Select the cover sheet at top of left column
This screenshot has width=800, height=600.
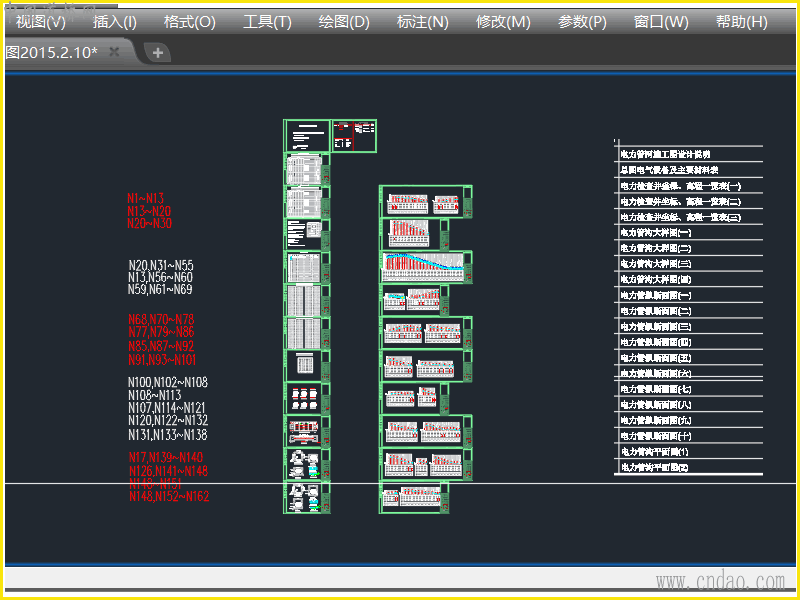click(x=307, y=136)
